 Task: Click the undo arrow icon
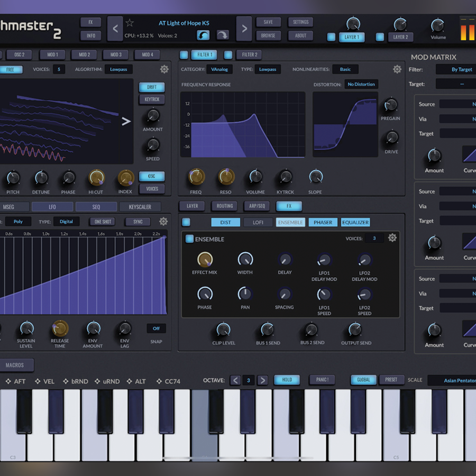coord(203,35)
